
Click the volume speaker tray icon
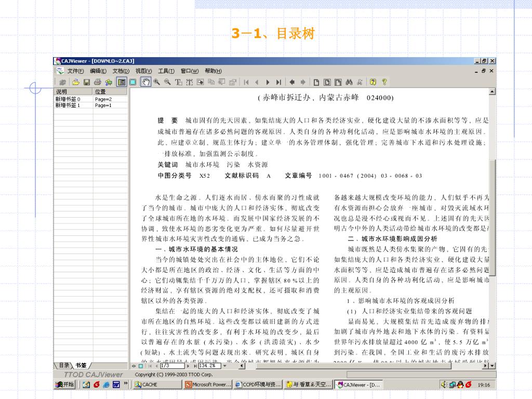[x=444, y=384]
